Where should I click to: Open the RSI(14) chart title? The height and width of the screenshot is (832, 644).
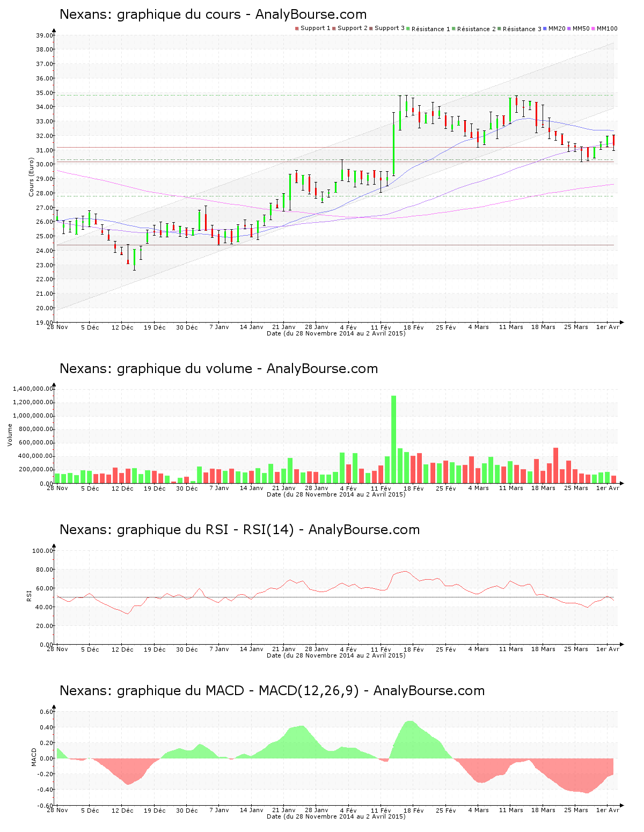tap(239, 530)
